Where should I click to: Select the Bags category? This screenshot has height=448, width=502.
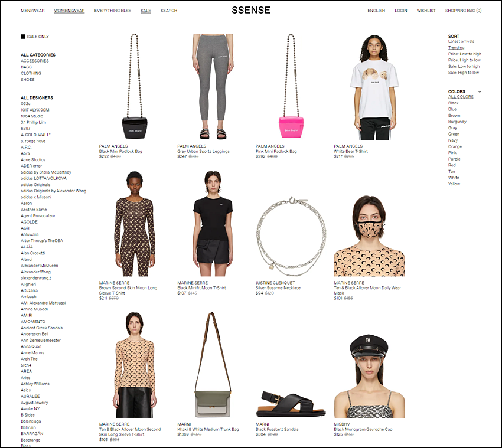click(x=26, y=67)
